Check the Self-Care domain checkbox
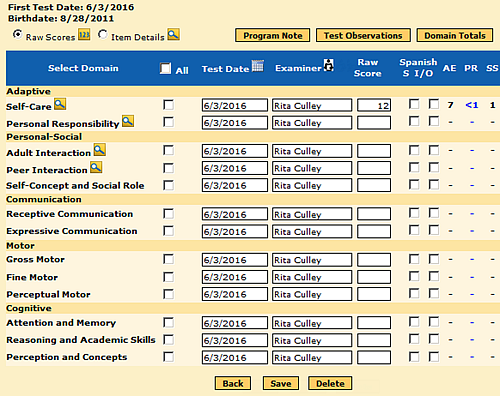The image size is (500, 396). click(169, 105)
